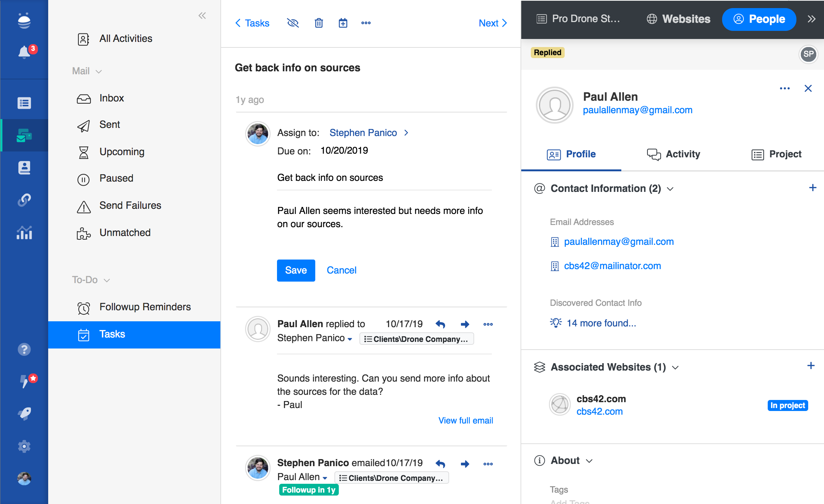This screenshot has width=824, height=504.
Task: Save the task
Action: 296,270
